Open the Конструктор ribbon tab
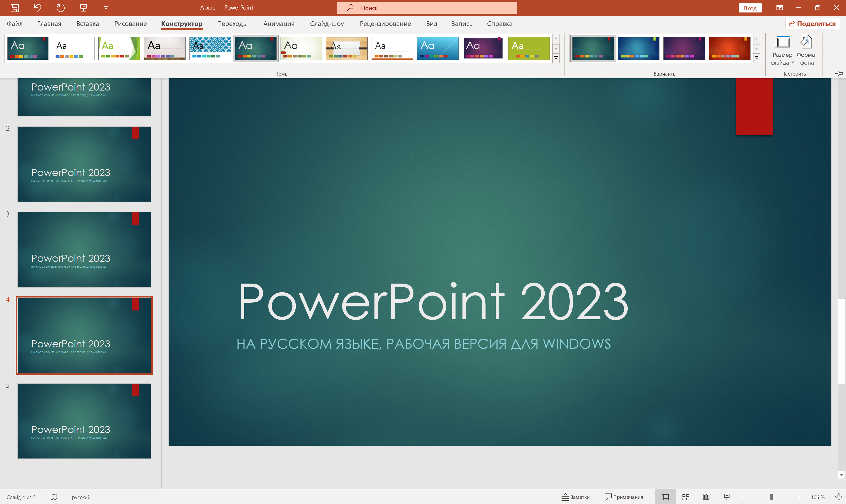Viewport: 846px width, 504px height. 182,23
